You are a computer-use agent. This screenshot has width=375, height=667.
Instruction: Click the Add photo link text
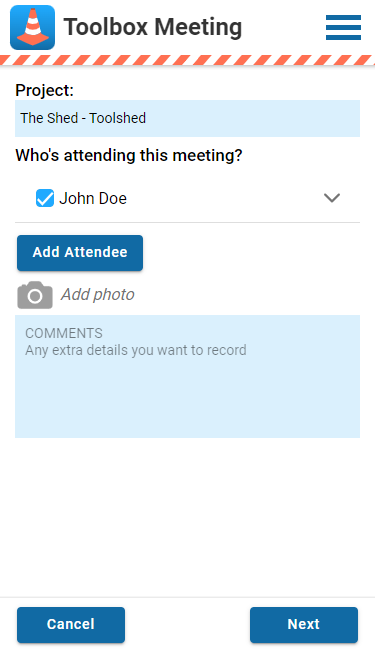click(x=98, y=294)
